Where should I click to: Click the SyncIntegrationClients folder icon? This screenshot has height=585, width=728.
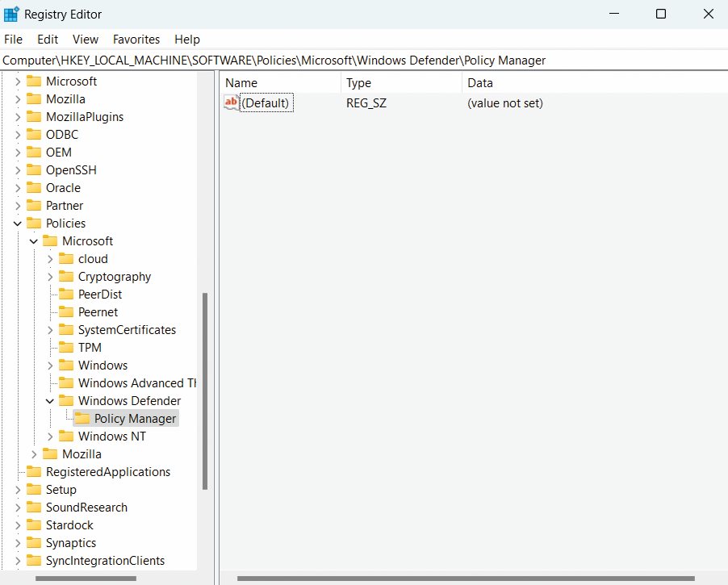pyautogui.click(x=34, y=561)
